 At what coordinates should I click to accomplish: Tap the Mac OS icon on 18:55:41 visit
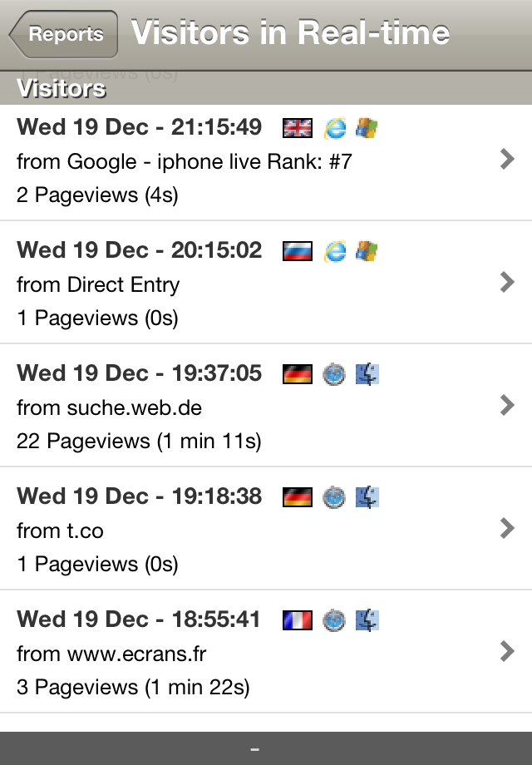367,620
